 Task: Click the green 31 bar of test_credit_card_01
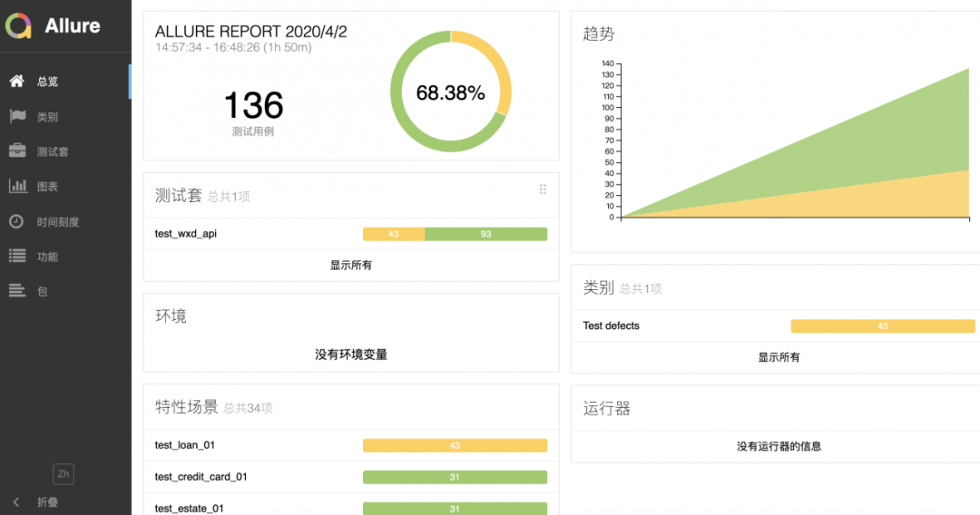[x=455, y=477]
